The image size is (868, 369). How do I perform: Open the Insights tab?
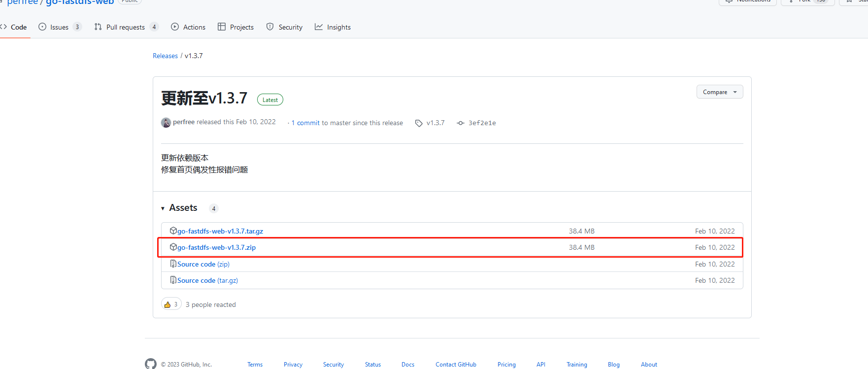tap(333, 27)
